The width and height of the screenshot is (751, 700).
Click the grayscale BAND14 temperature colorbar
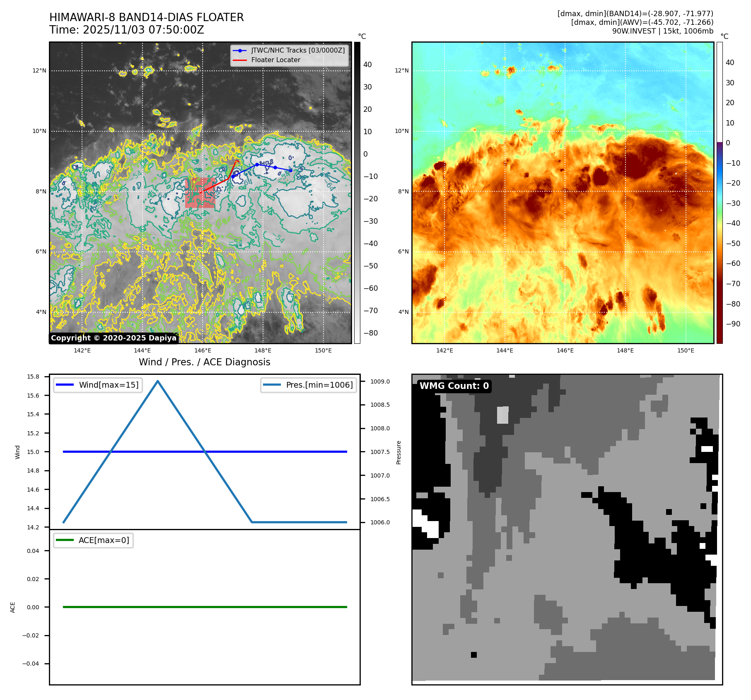coord(357,193)
